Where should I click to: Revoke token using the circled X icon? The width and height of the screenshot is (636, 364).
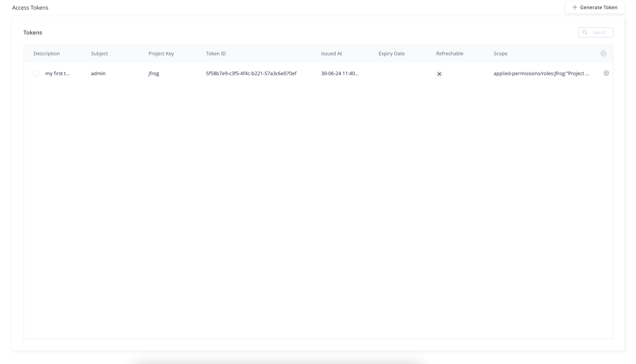(606, 73)
